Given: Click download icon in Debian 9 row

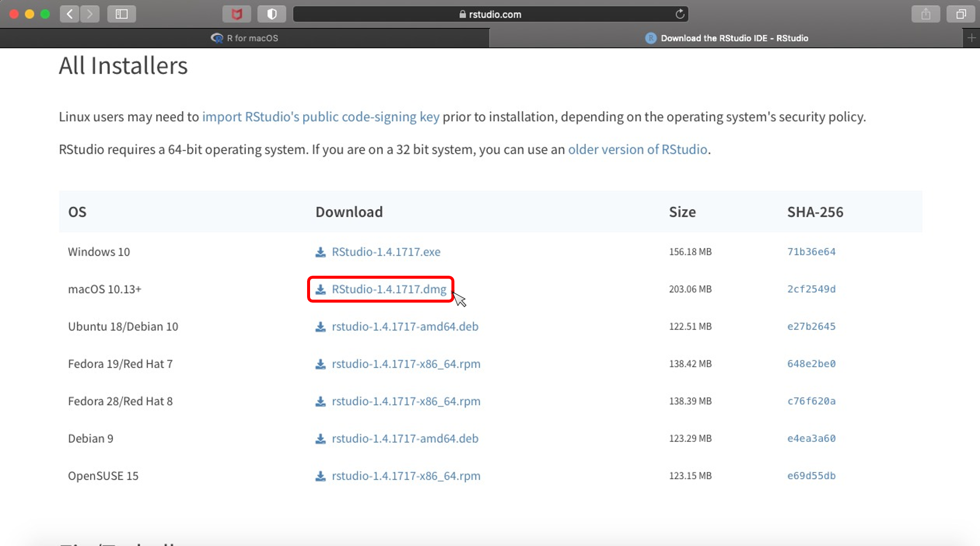Looking at the screenshot, I should 321,438.
